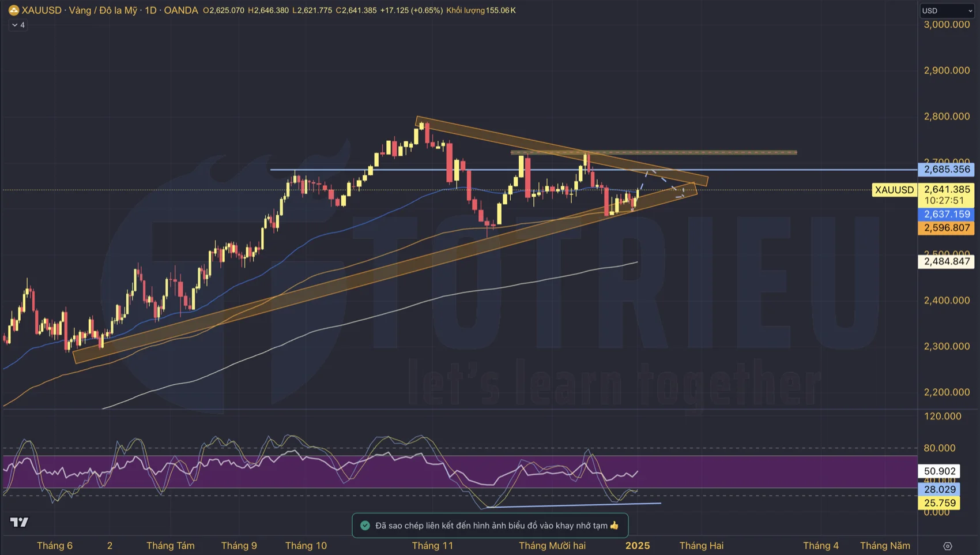Open chart time axis settings gear
The width and height of the screenshot is (980, 555).
[947, 546]
